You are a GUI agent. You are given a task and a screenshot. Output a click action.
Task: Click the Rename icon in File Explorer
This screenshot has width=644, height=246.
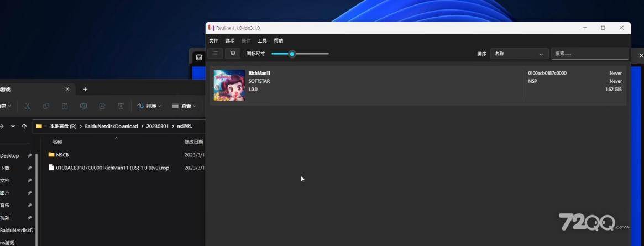[x=83, y=106]
